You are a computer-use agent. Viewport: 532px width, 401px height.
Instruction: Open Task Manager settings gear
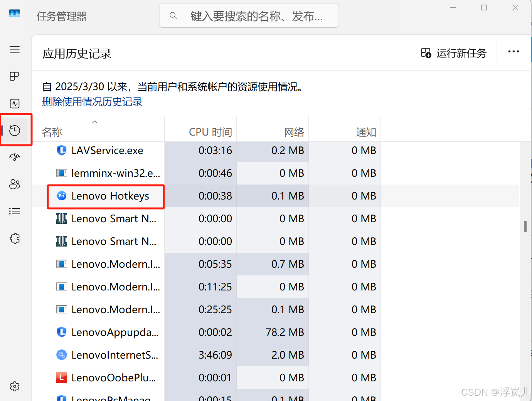coord(15,386)
